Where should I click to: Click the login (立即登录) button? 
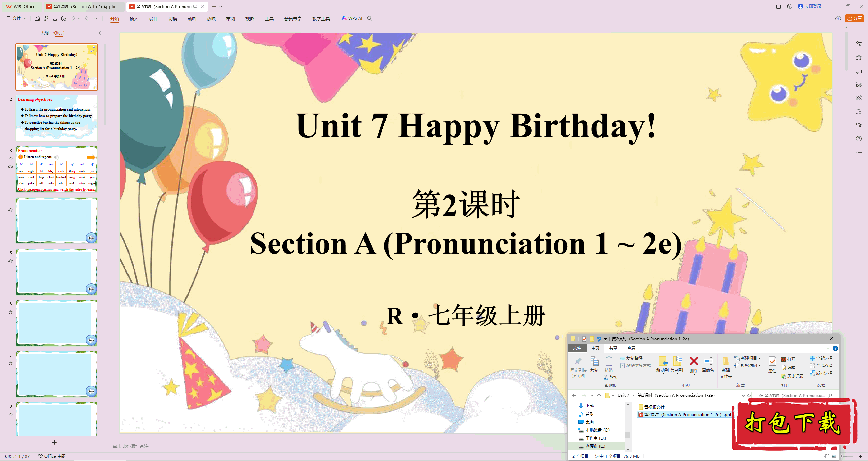pyautogui.click(x=810, y=6)
